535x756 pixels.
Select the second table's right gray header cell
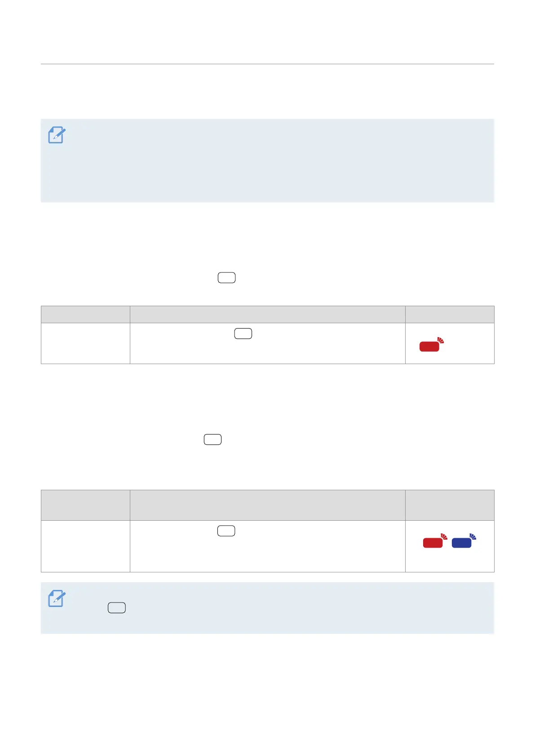click(449, 505)
